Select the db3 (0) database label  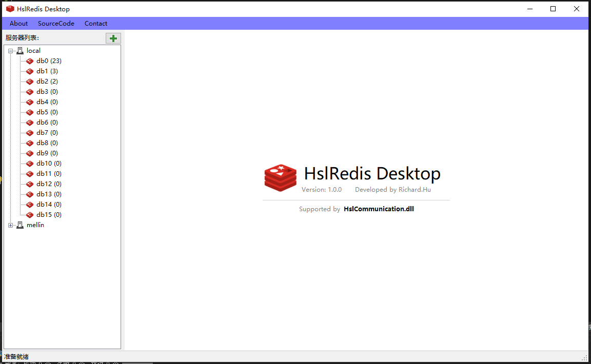click(x=47, y=92)
